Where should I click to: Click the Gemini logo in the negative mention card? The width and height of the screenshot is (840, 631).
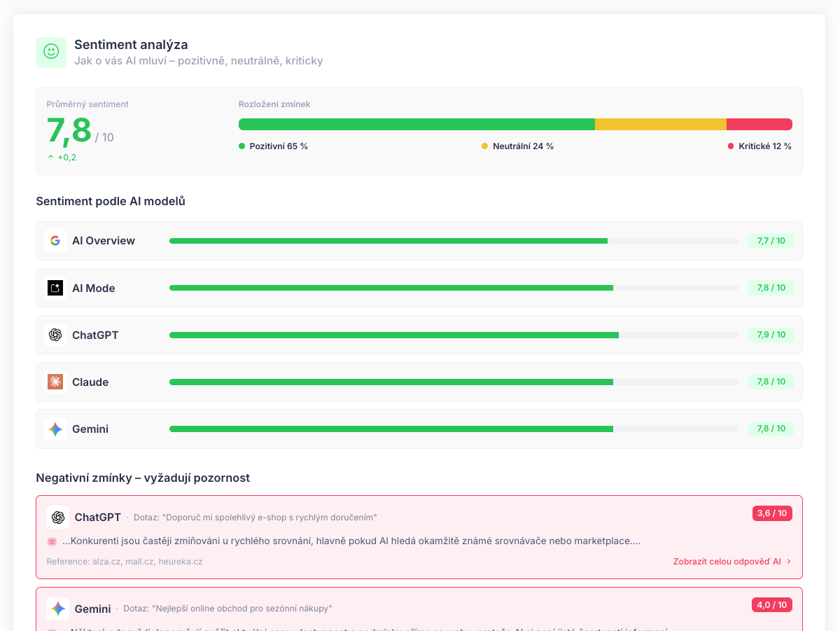pos(57,609)
